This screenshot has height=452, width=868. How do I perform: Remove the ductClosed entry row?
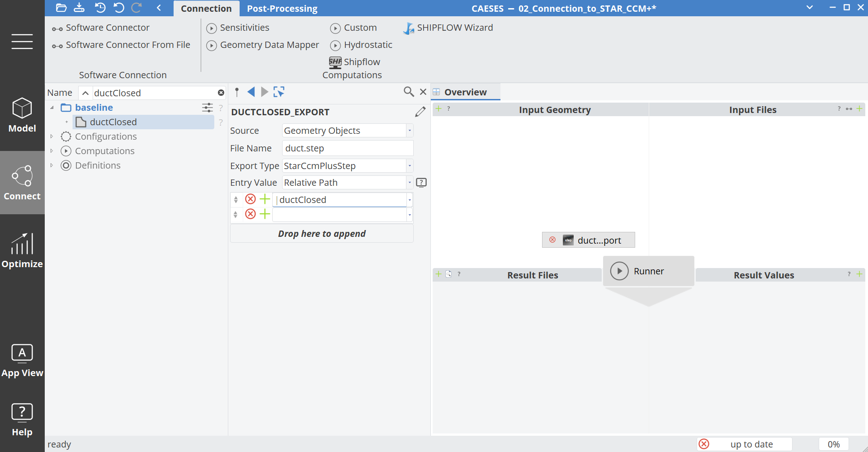tap(250, 199)
